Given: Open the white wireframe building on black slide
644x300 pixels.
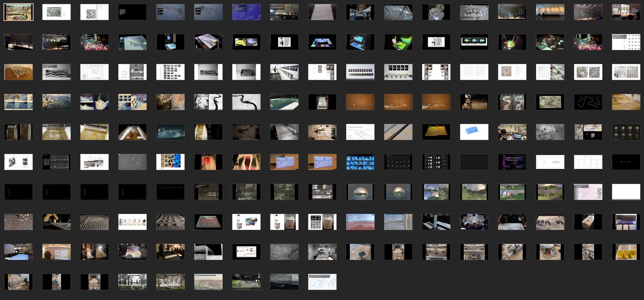Looking at the screenshot, I should point(208,252).
